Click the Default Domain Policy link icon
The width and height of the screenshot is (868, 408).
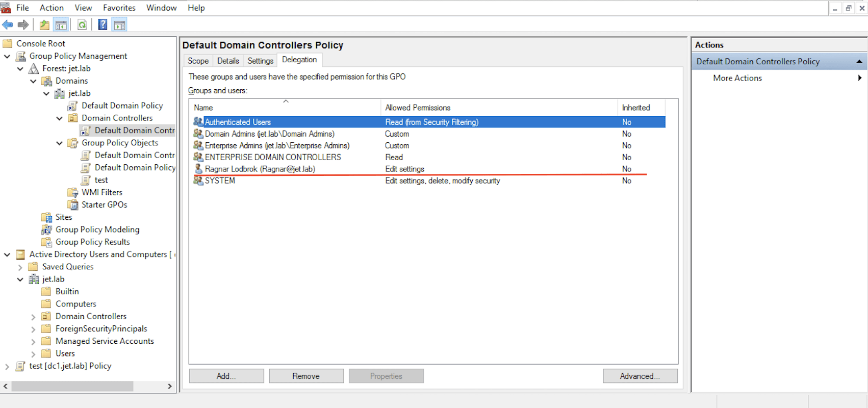[x=73, y=106]
